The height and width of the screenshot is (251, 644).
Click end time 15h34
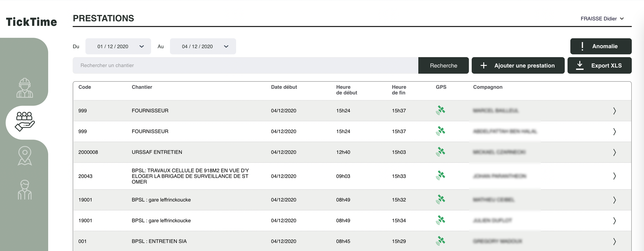point(399,221)
